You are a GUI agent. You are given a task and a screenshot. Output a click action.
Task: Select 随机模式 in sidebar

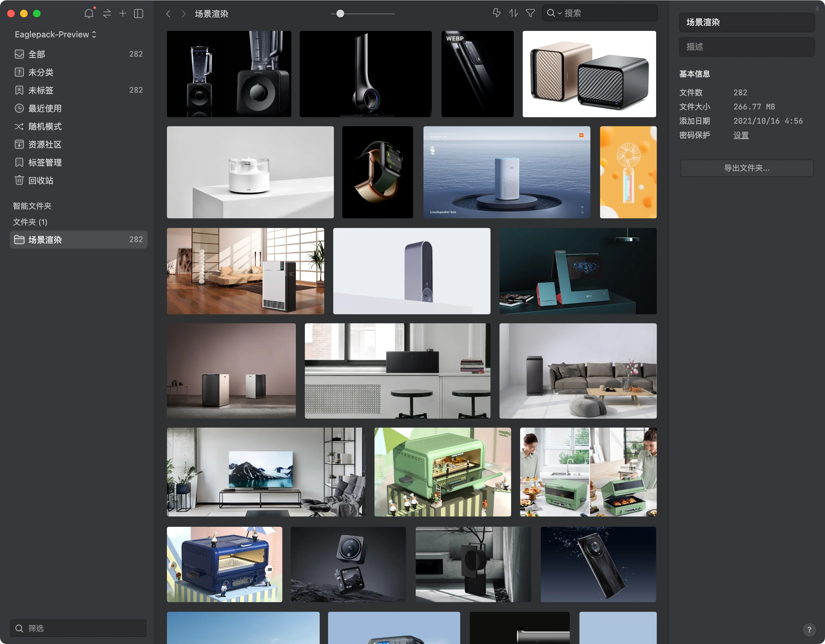[44, 127]
